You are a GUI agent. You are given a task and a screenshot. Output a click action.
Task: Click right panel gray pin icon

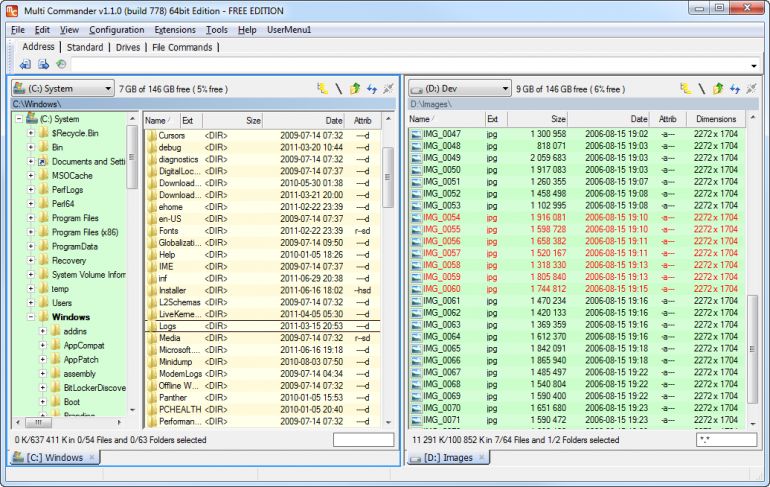(751, 88)
